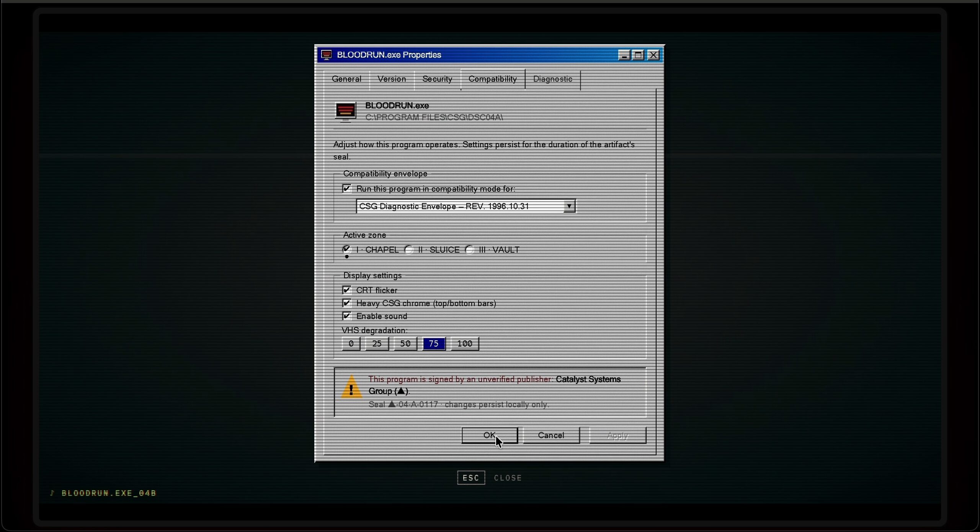Click the bold BLOODRUN.exe file name
The image size is (980, 532).
(x=397, y=106)
